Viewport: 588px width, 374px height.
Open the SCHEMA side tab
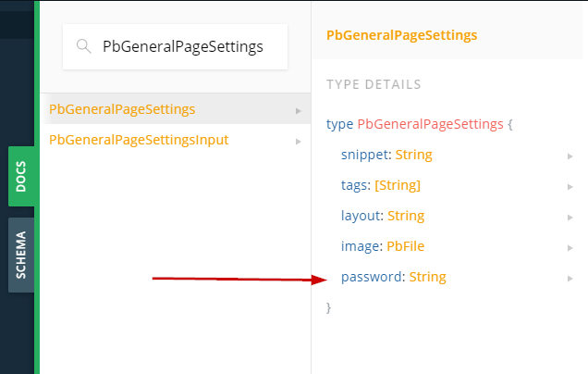pos(21,255)
